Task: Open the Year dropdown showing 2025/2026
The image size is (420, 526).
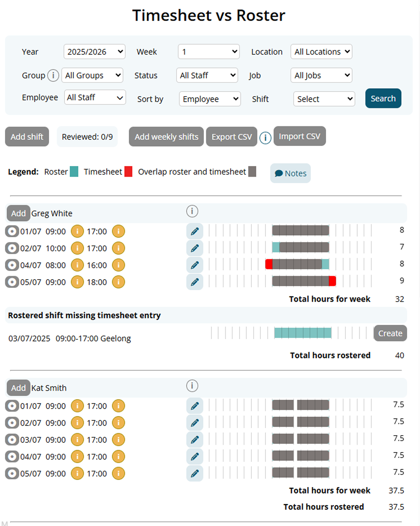Action: click(x=95, y=52)
